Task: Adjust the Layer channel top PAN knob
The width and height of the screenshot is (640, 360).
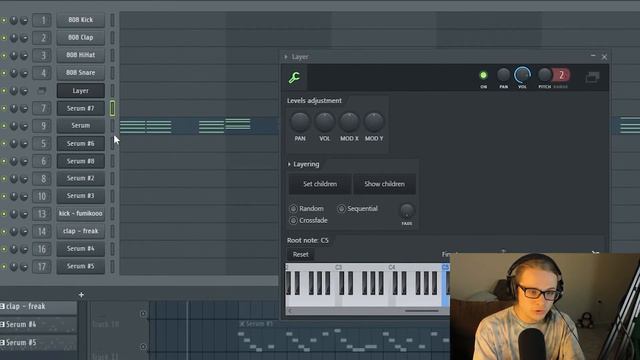Action: pos(504,75)
